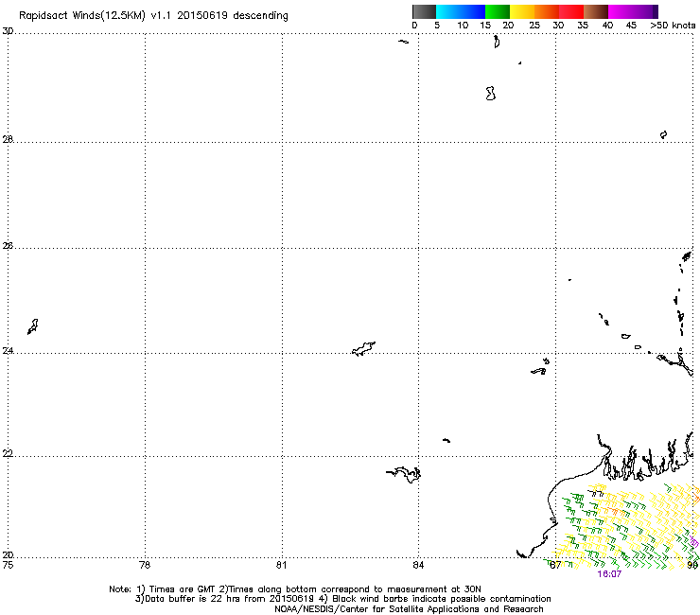Viewport: 700px width, 615px height.
Task: Click the Rapidscat Winds title text
Action: [x=153, y=16]
